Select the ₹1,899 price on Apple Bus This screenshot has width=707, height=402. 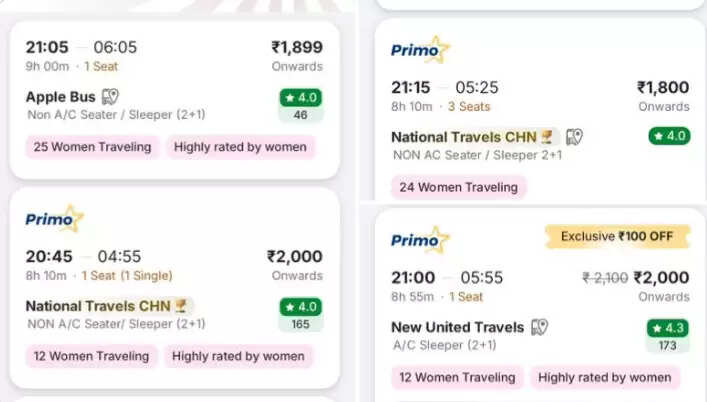(x=297, y=47)
